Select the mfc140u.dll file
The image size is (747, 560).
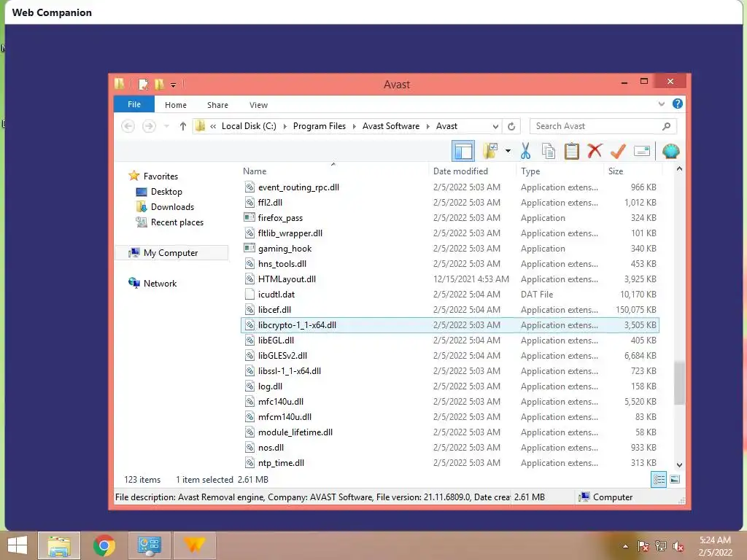point(449,402)
